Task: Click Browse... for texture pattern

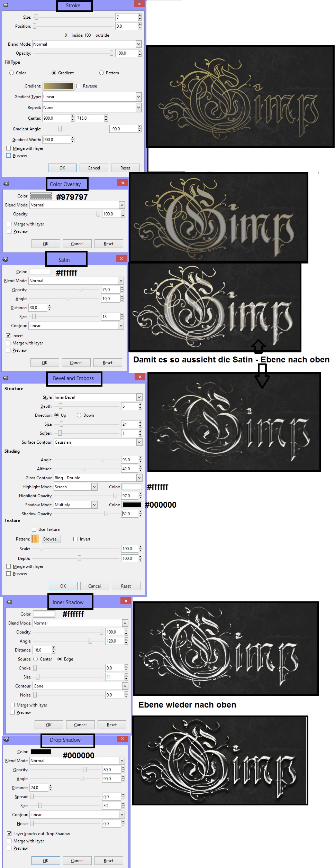Action: coord(51,539)
